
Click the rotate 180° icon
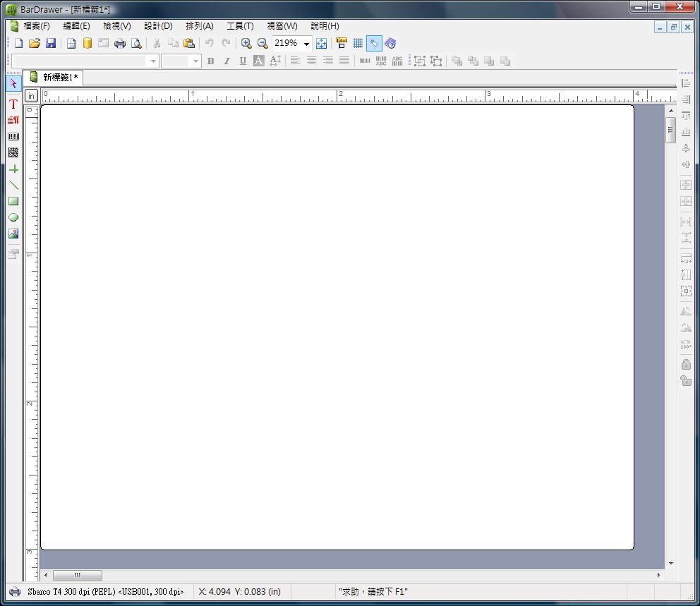[x=686, y=344]
